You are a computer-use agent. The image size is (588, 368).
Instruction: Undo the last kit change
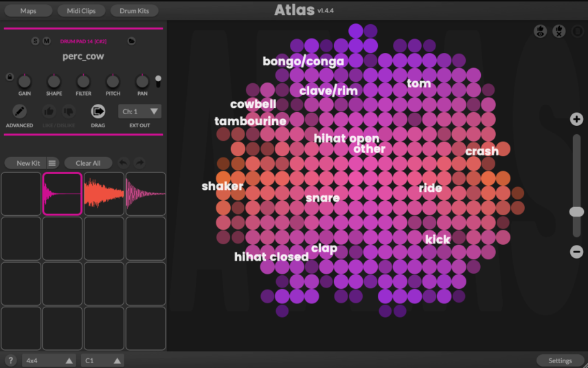124,162
